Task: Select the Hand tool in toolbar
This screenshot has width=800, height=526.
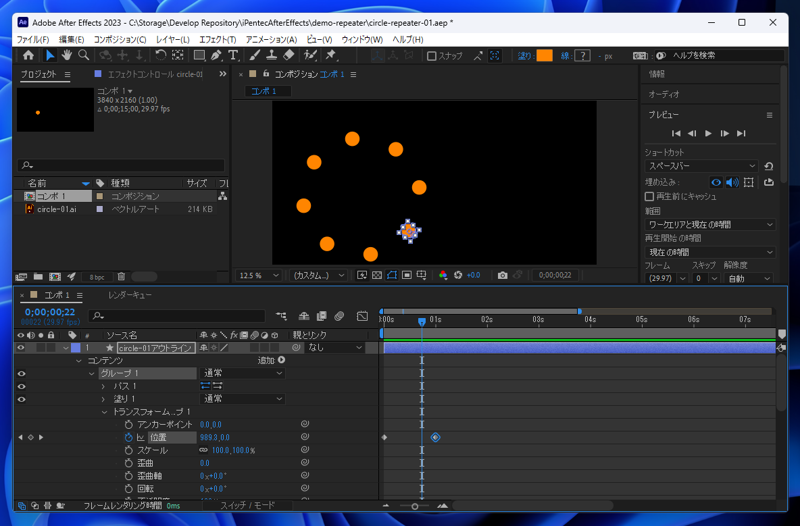Action: click(x=66, y=56)
